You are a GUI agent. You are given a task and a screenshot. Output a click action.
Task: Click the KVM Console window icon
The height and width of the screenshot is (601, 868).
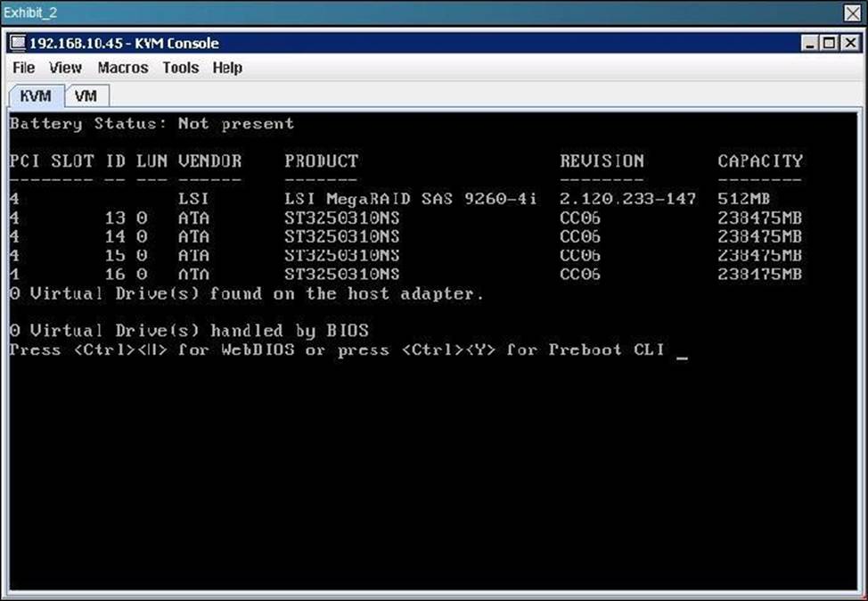point(19,44)
